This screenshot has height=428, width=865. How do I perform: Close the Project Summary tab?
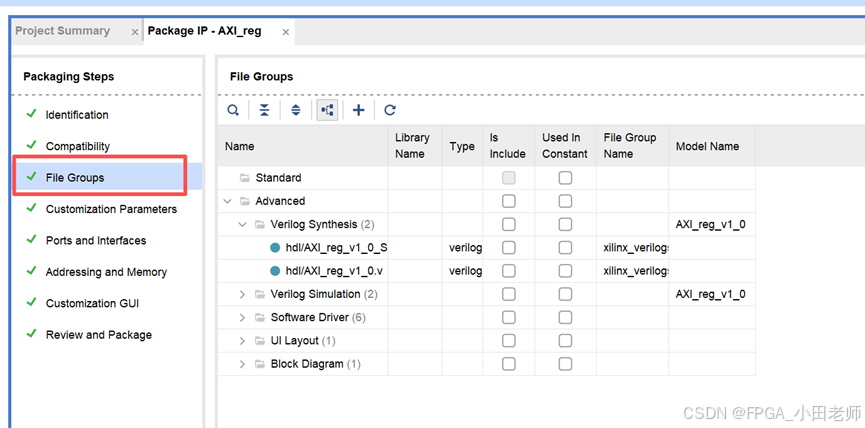[135, 32]
